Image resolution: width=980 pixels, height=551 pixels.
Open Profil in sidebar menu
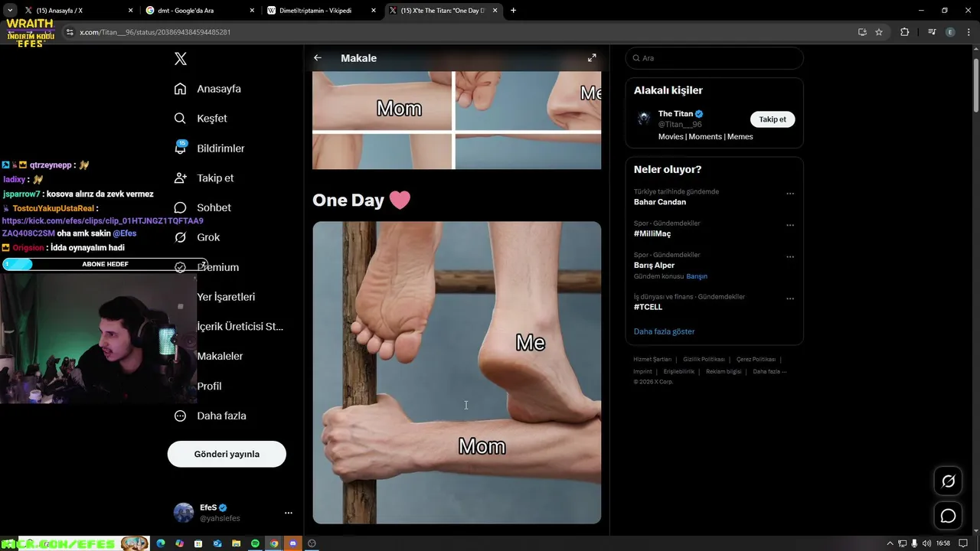pos(209,386)
